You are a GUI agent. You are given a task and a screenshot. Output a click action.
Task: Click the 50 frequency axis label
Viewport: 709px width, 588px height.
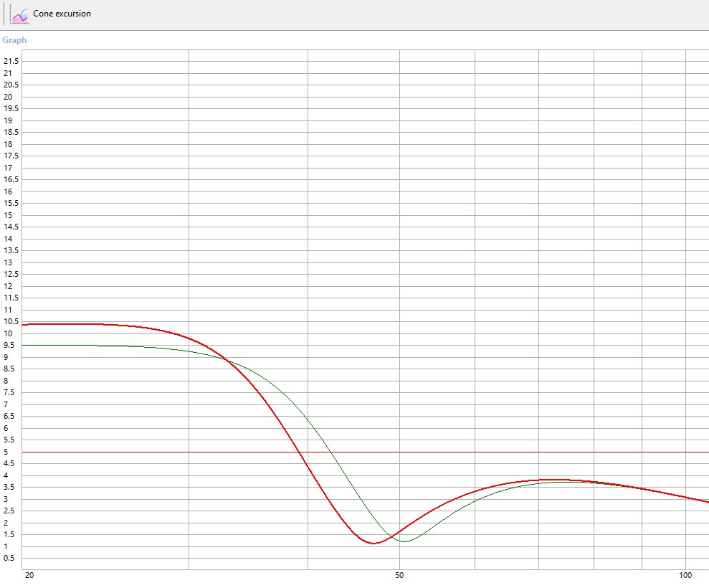pyautogui.click(x=399, y=575)
